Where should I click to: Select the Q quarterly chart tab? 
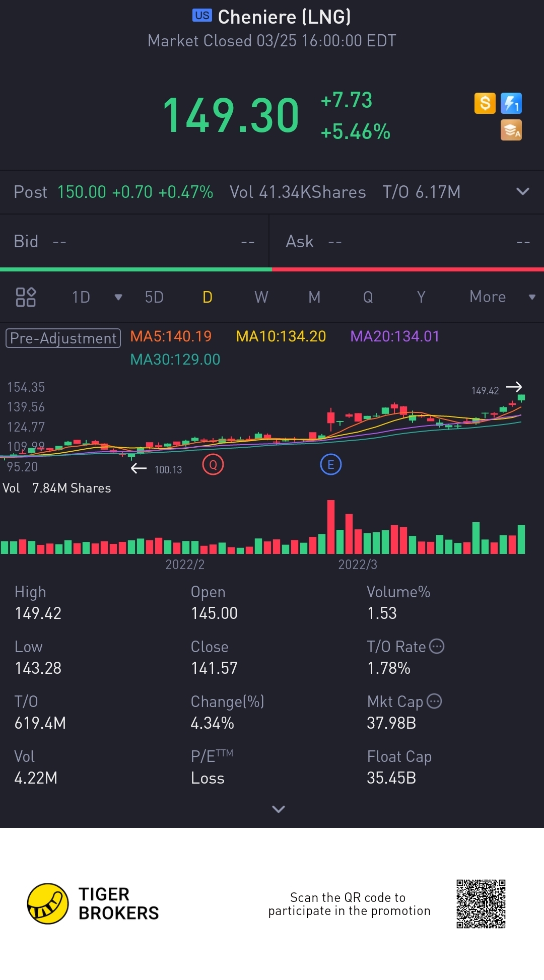(x=368, y=297)
